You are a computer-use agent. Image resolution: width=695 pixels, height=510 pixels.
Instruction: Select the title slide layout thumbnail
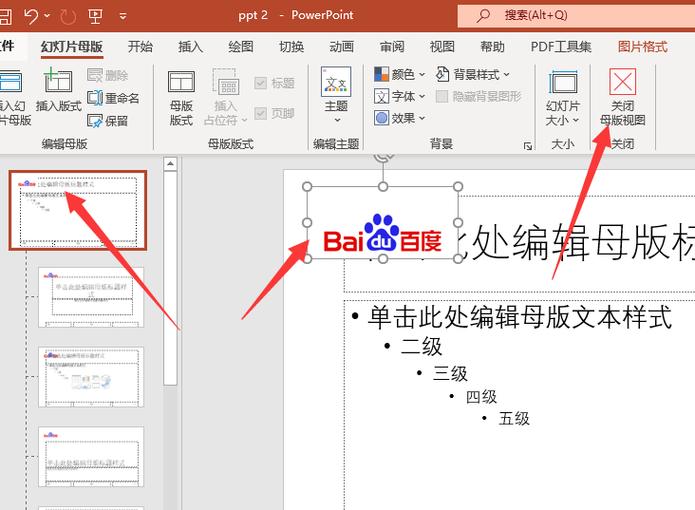coord(91,297)
